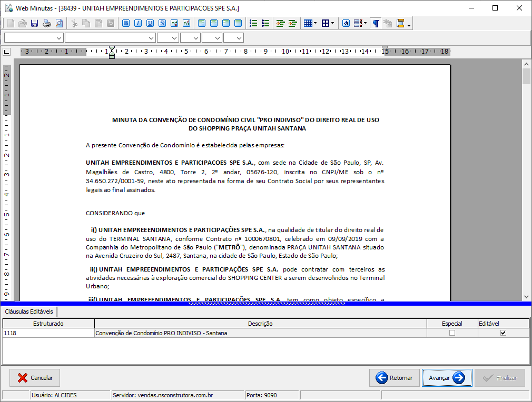Toggle italic formatting
Viewport: 532px width, 402px height.
[x=138, y=23]
